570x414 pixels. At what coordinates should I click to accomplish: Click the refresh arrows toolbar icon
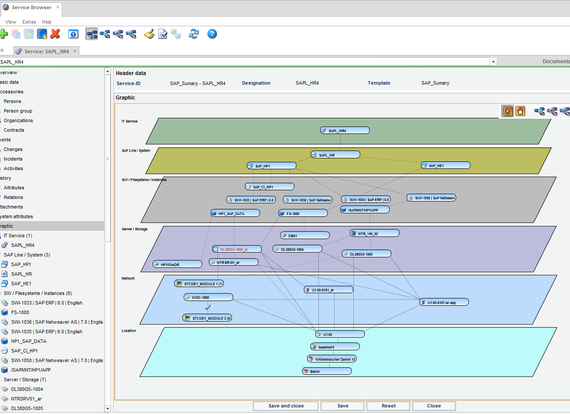tap(194, 34)
